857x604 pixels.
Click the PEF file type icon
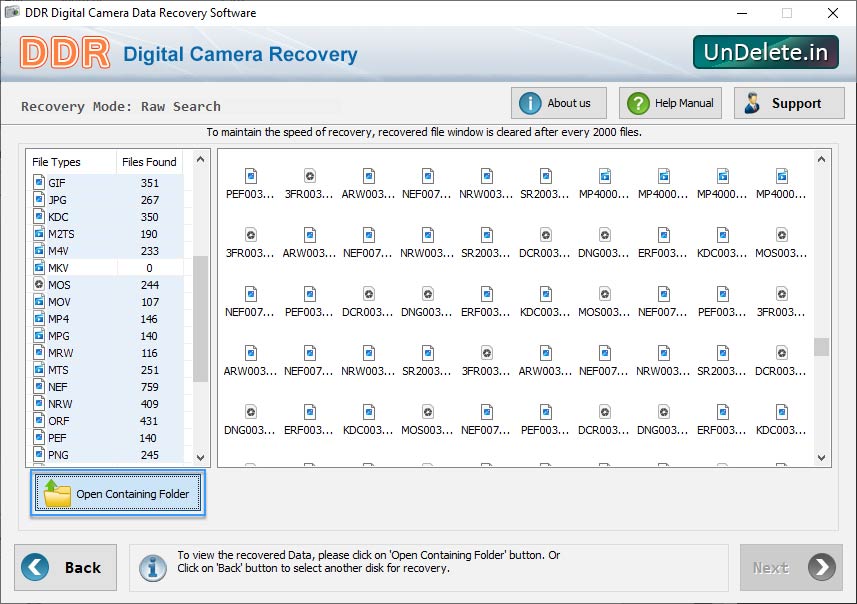pyautogui.click(x=39, y=437)
